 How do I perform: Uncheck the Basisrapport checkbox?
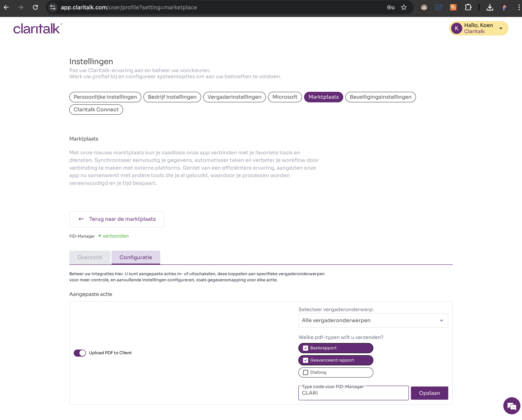[x=305, y=348]
